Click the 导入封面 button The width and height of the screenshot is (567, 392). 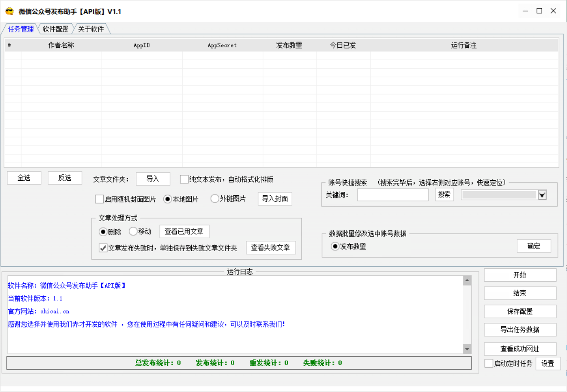pyautogui.click(x=275, y=198)
